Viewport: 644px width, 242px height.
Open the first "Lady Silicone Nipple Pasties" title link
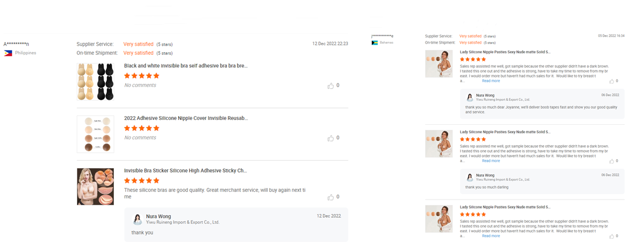point(505,52)
